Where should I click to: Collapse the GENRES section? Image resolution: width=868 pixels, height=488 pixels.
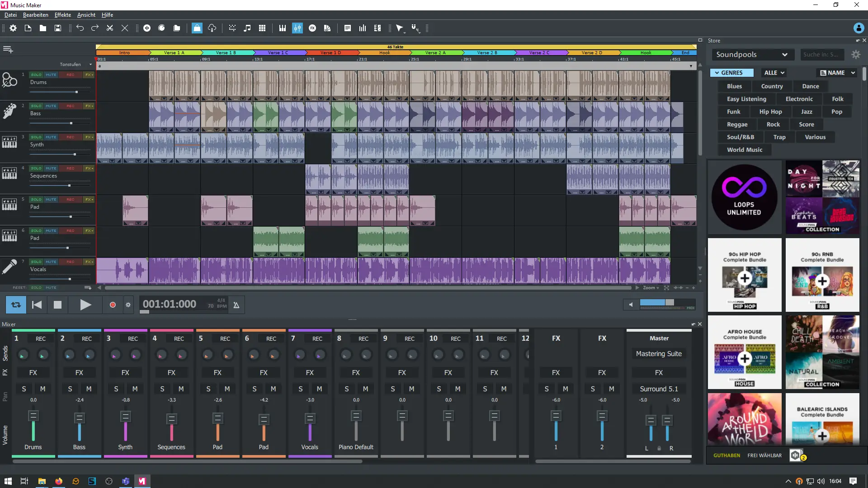[x=731, y=72]
